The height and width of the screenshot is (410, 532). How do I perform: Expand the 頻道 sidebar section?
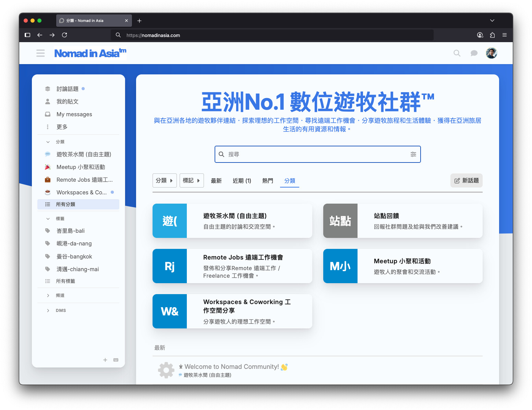[48, 296]
